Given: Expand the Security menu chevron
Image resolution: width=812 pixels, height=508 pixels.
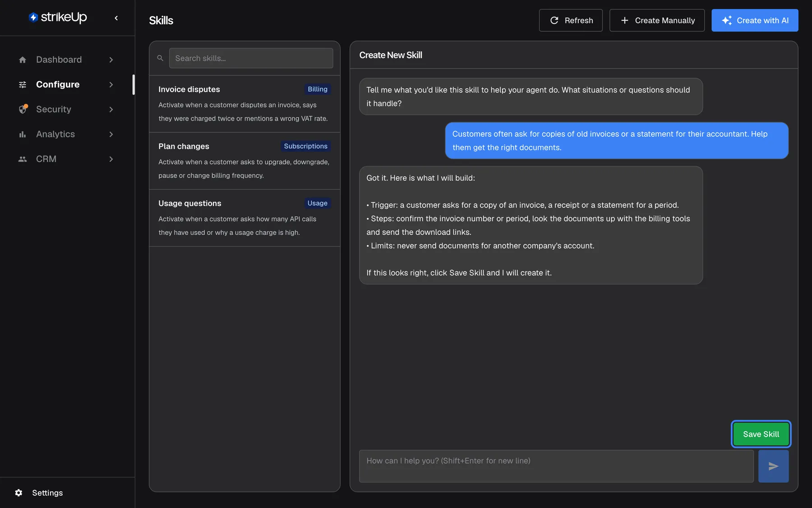Looking at the screenshot, I should click(x=111, y=109).
